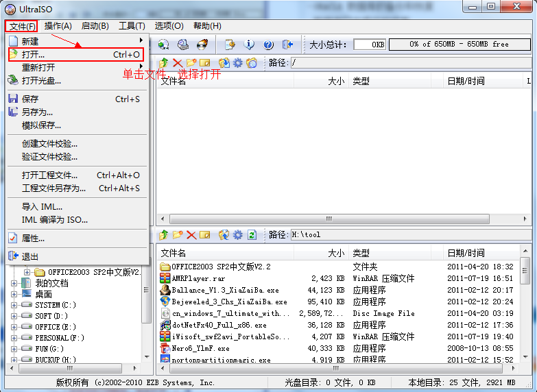Sort local files by 日期/时间 column header

(x=481, y=253)
